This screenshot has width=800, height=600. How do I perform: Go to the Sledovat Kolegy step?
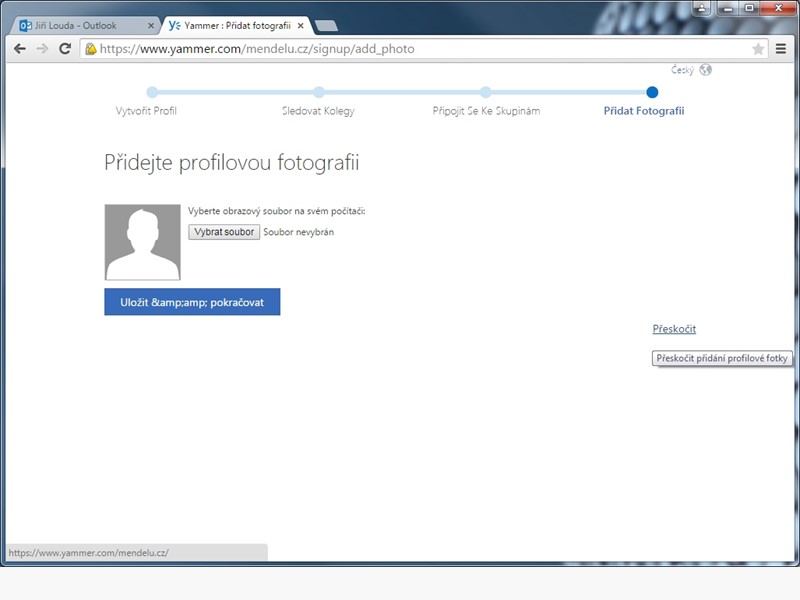pyautogui.click(x=318, y=111)
